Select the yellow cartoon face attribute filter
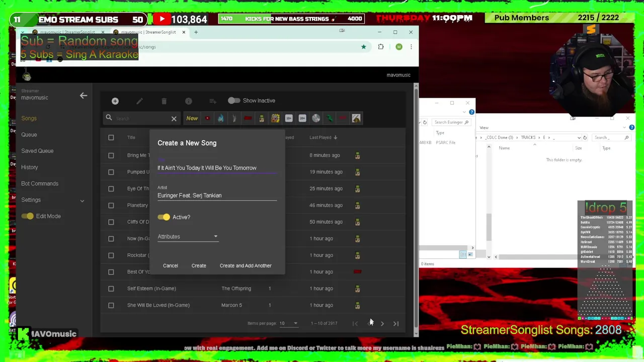The width and height of the screenshot is (644, 362). click(275, 119)
